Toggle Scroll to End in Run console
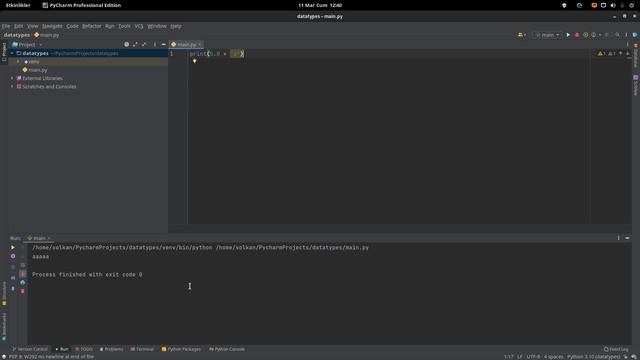This screenshot has height=360, width=640. click(x=23, y=274)
